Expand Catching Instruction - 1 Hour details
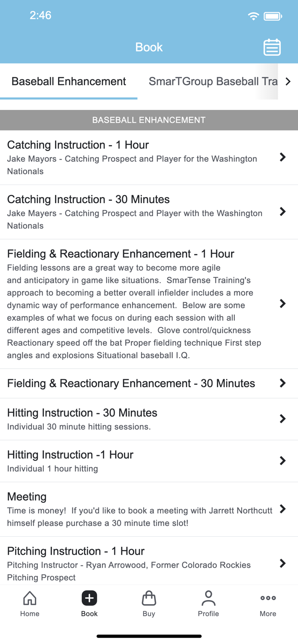 [x=283, y=157]
